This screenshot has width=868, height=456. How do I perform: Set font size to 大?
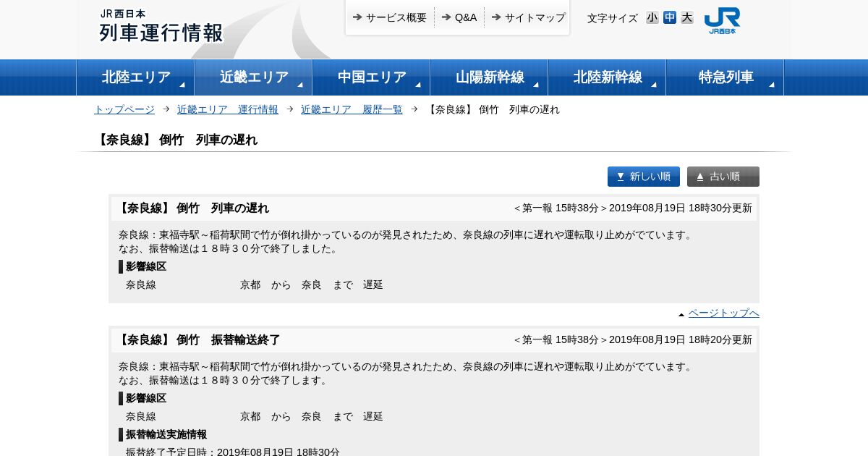pyautogui.click(x=687, y=17)
